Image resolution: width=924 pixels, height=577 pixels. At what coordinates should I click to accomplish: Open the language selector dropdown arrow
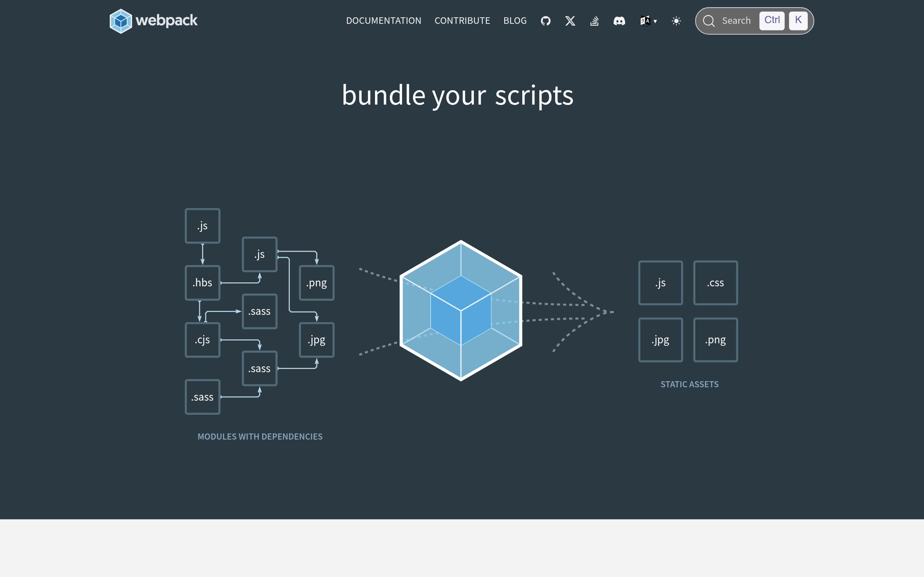(x=655, y=21)
